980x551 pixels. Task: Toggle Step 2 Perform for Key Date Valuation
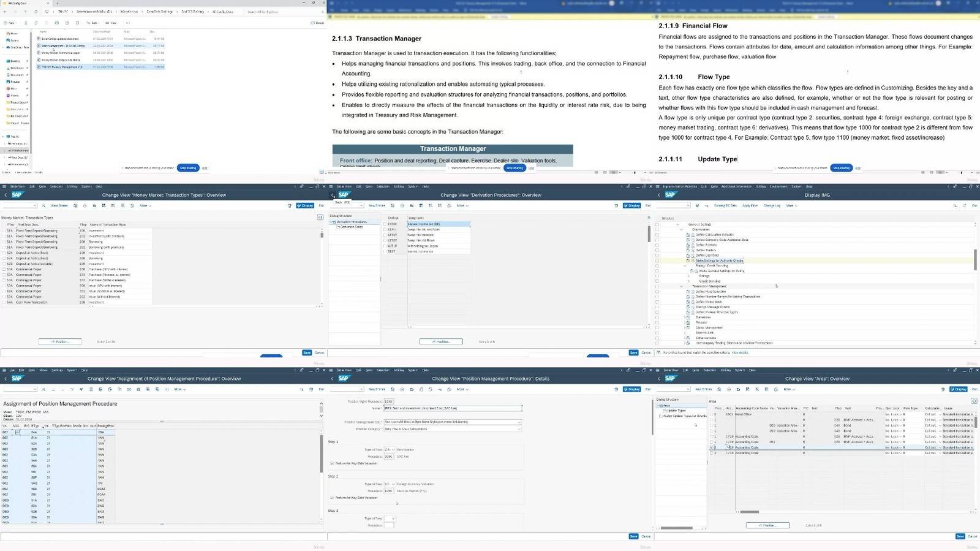(332, 498)
